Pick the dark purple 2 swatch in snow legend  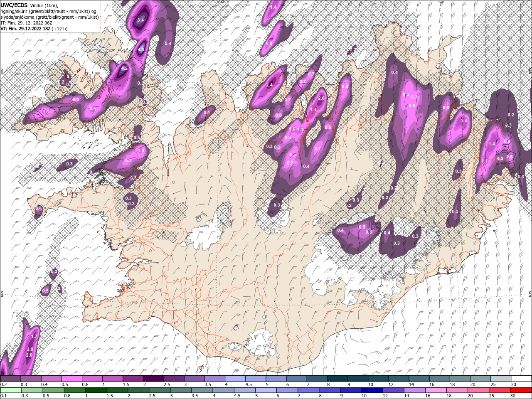pyautogui.click(x=153, y=379)
